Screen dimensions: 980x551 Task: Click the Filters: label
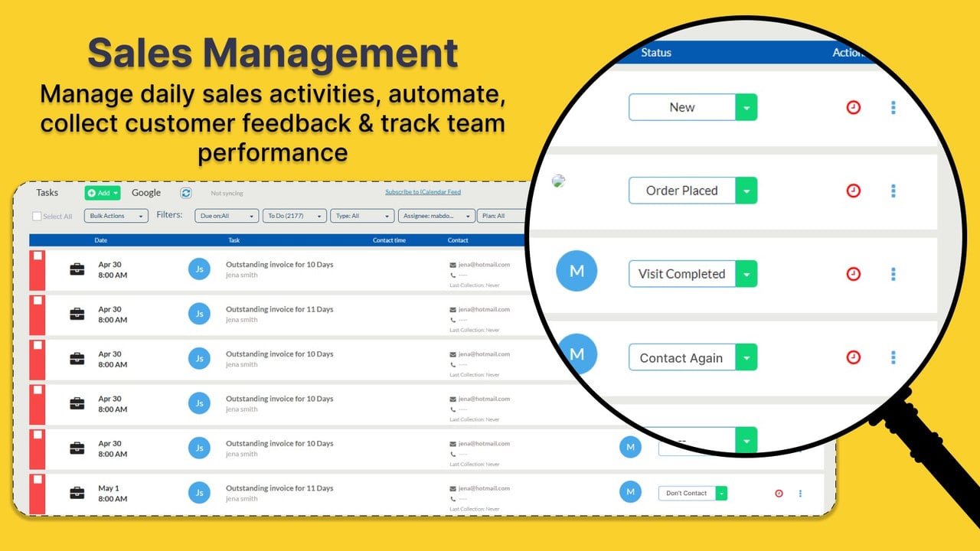pos(170,215)
